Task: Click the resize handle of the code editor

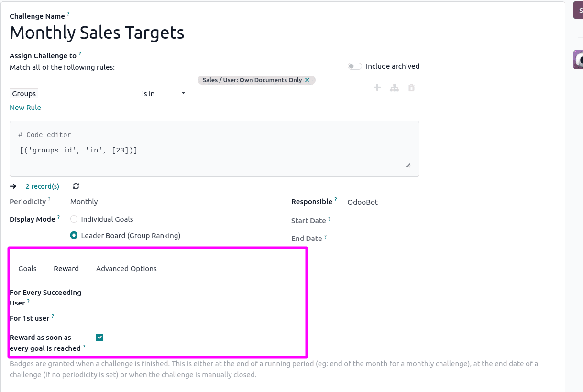Action: 409,165
